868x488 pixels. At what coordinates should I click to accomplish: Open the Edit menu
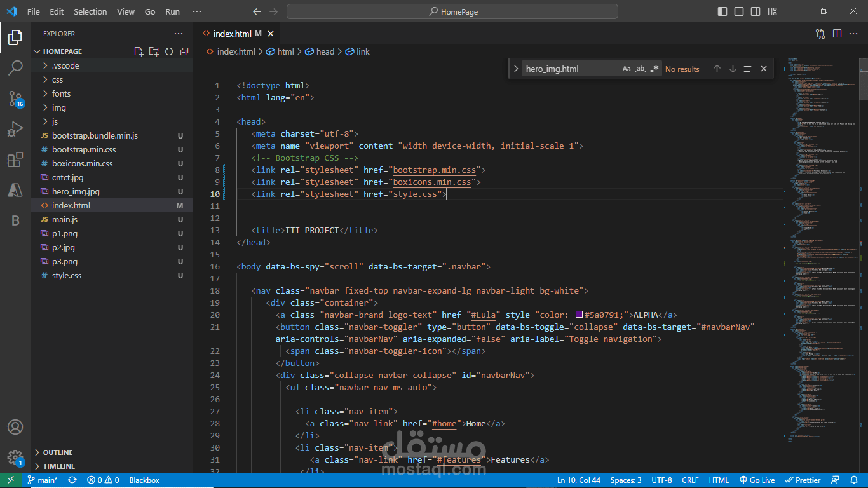57,11
